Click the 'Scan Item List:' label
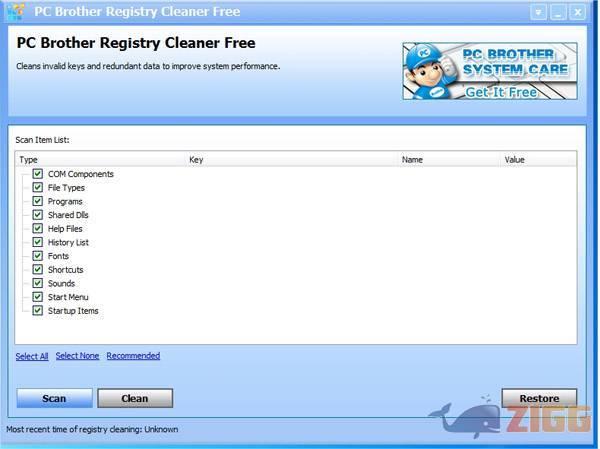The height and width of the screenshot is (449, 600). (x=42, y=140)
